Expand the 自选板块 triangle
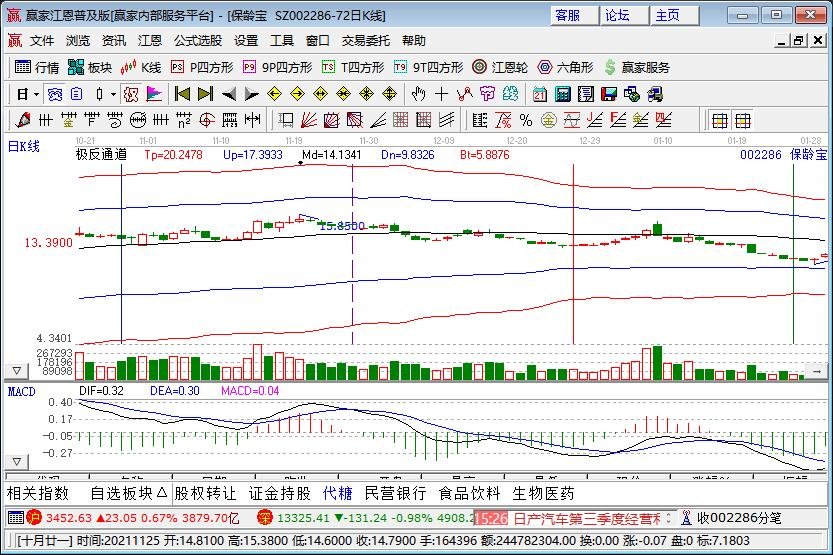833x555 pixels. coord(163,493)
